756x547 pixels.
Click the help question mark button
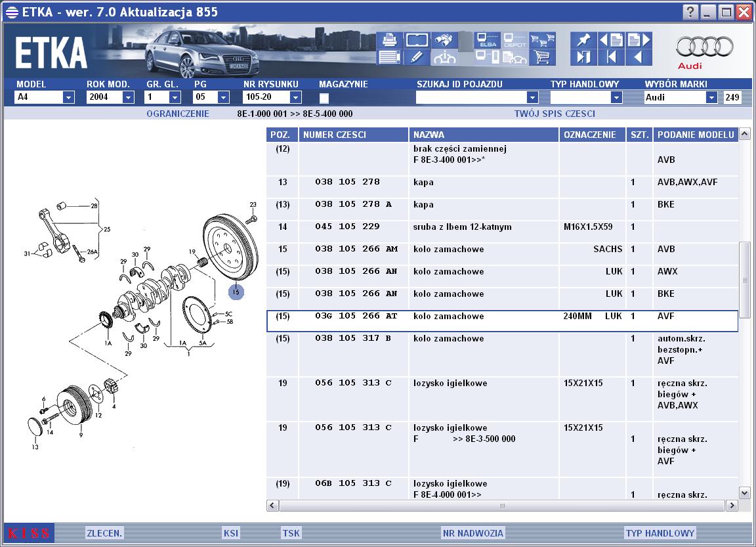pos(690,12)
